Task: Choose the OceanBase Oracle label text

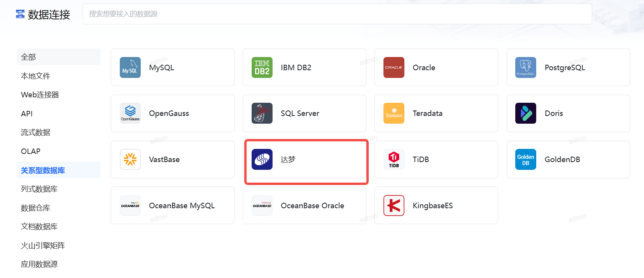Action: tap(313, 205)
